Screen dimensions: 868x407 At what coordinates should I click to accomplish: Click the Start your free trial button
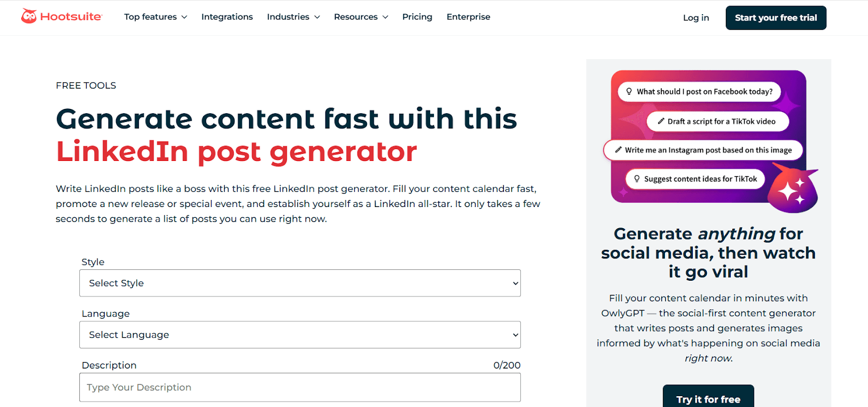click(775, 17)
